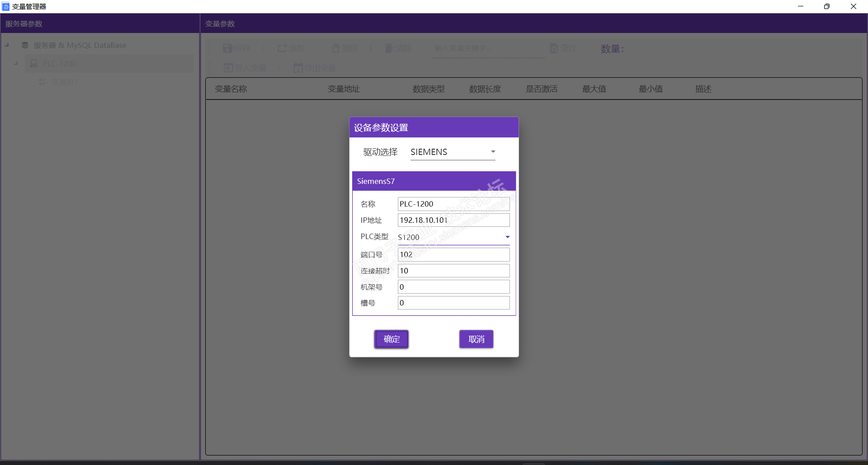The height and width of the screenshot is (465, 868).
Task: Click the group icon beside 变量组1
Action: tap(42, 82)
